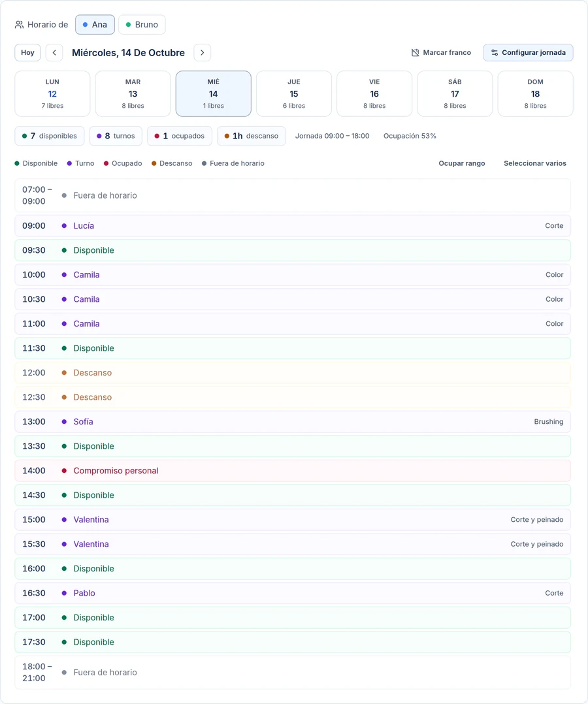Open Camila's 11:00 Color appointment

tap(293, 324)
